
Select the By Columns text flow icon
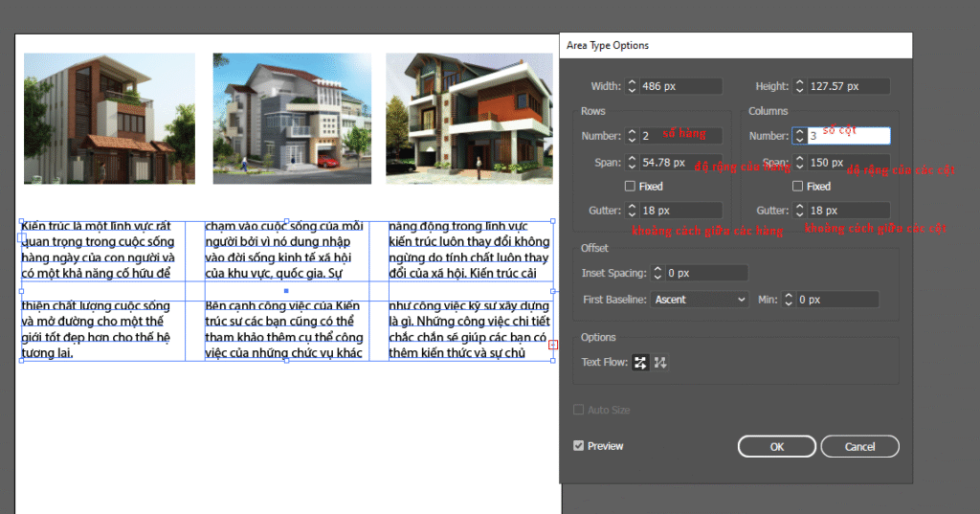660,363
